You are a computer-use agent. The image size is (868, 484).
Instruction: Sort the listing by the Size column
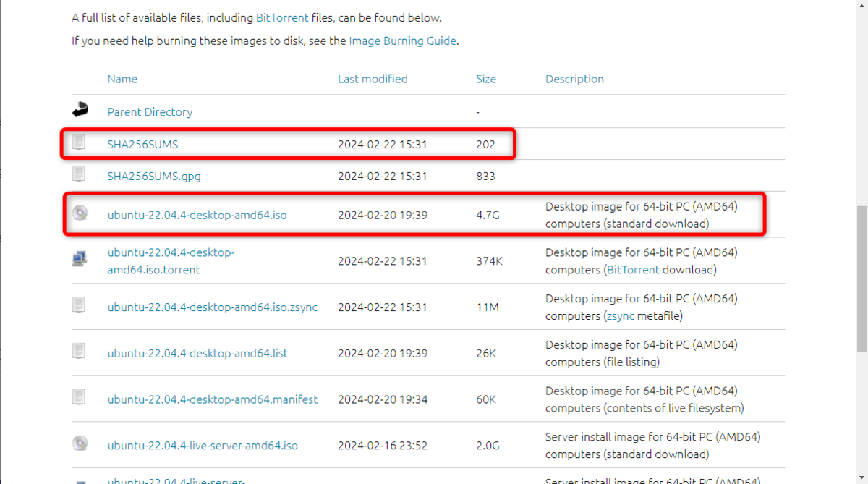point(486,79)
